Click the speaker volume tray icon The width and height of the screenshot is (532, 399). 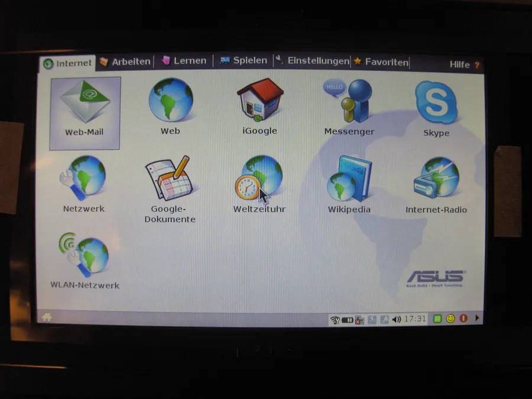pos(396,319)
